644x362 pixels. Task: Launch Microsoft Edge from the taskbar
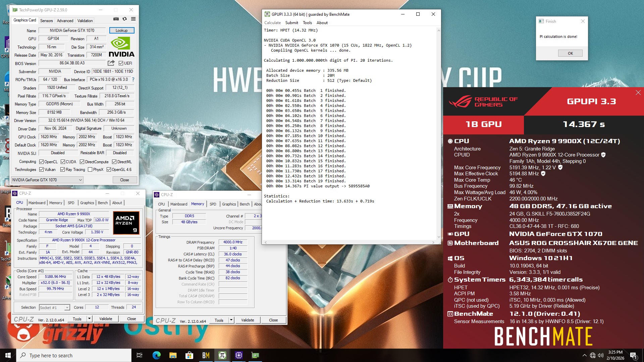click(x=156, y=355)
